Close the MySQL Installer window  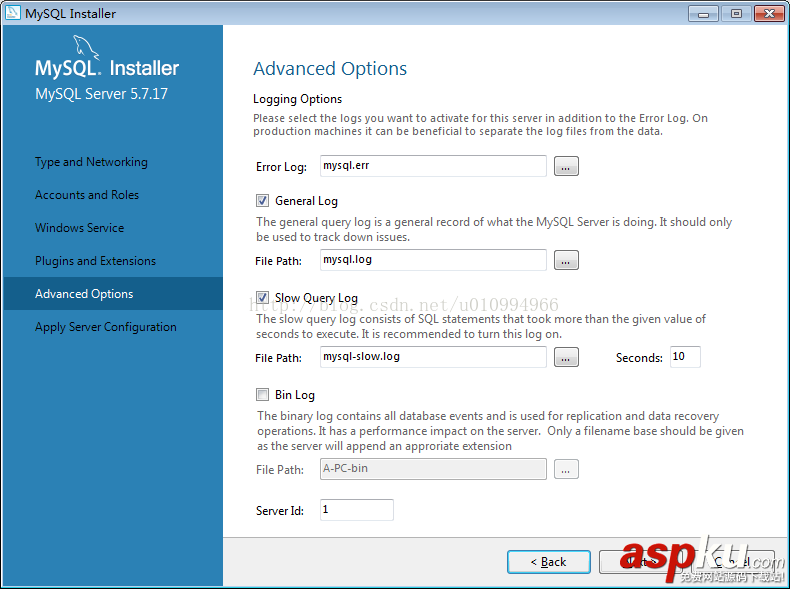pos(769,14)
